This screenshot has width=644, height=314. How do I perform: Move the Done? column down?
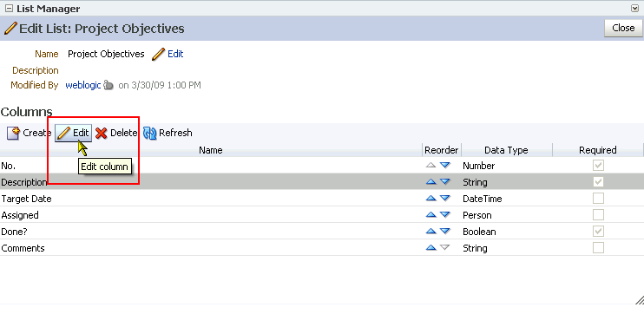pos(444,231)
